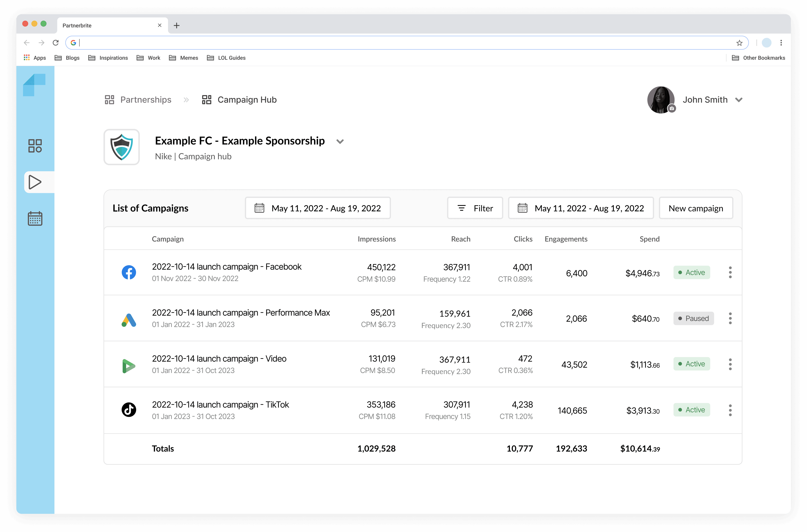Open left date range picker May 11 - Aug 19
The height and width of the screenshot is (532, 807).
pos(318,208)
